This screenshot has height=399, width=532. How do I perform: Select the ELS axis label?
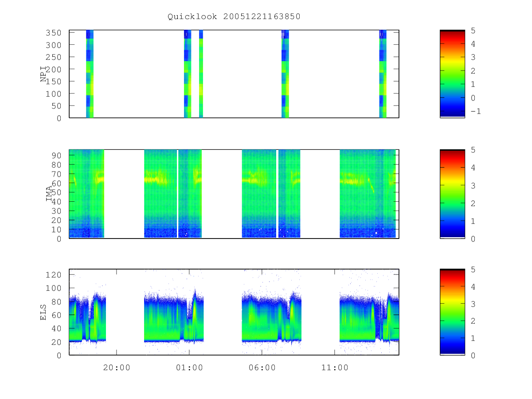(x=43, y=312)
